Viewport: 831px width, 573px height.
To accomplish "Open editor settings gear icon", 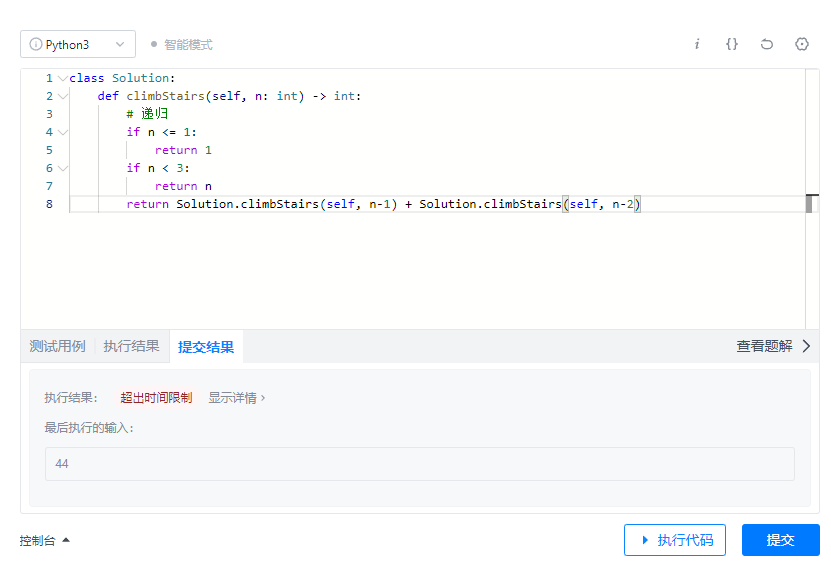I will [x=802, y=44].
